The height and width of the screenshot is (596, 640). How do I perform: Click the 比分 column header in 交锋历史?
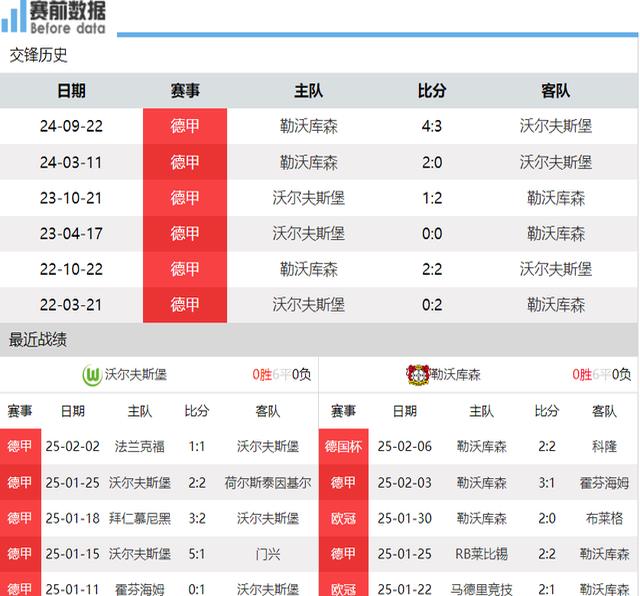(x=432, y=90)
